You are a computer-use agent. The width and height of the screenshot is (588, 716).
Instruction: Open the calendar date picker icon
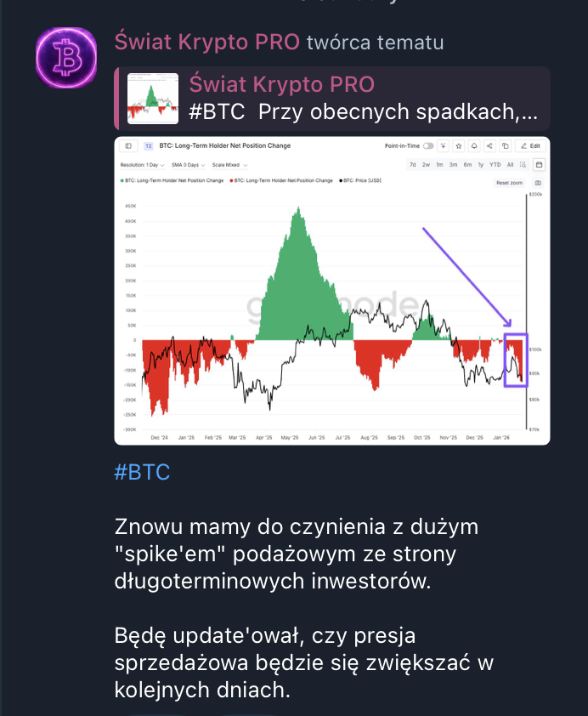[x=539, y=165]
